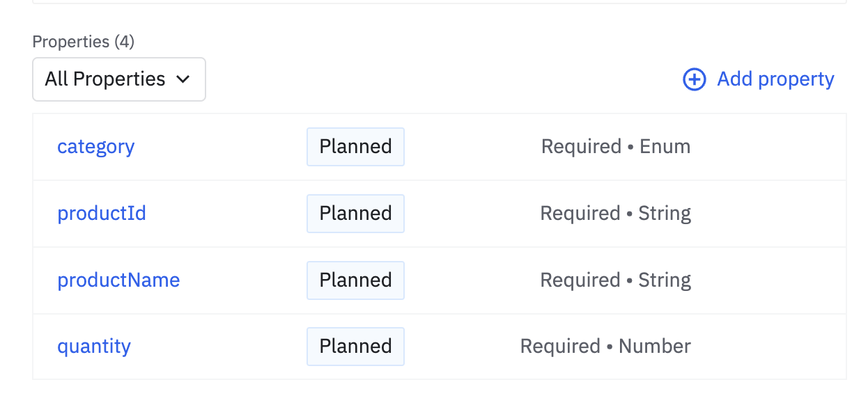
Task: Click the chevron arrow beside All Properties
Action: click(183, 79)
